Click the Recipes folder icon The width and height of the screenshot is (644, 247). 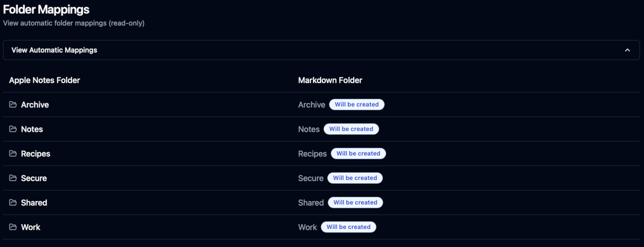[13, 153]
